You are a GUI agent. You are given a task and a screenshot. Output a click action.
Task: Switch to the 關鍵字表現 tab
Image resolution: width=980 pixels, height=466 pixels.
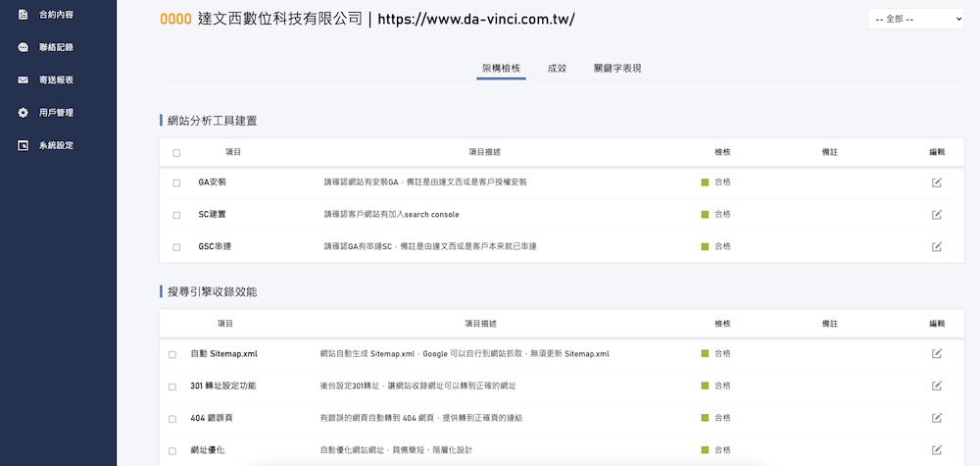coord(617,68)
